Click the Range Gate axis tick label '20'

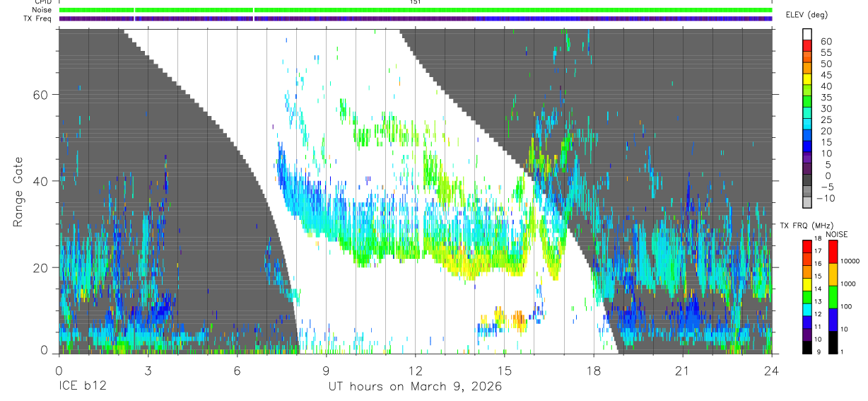point(41,267)
